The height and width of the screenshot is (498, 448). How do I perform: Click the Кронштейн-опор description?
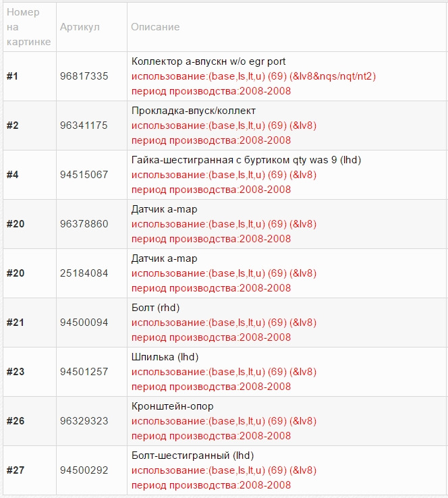coord(173,406)
